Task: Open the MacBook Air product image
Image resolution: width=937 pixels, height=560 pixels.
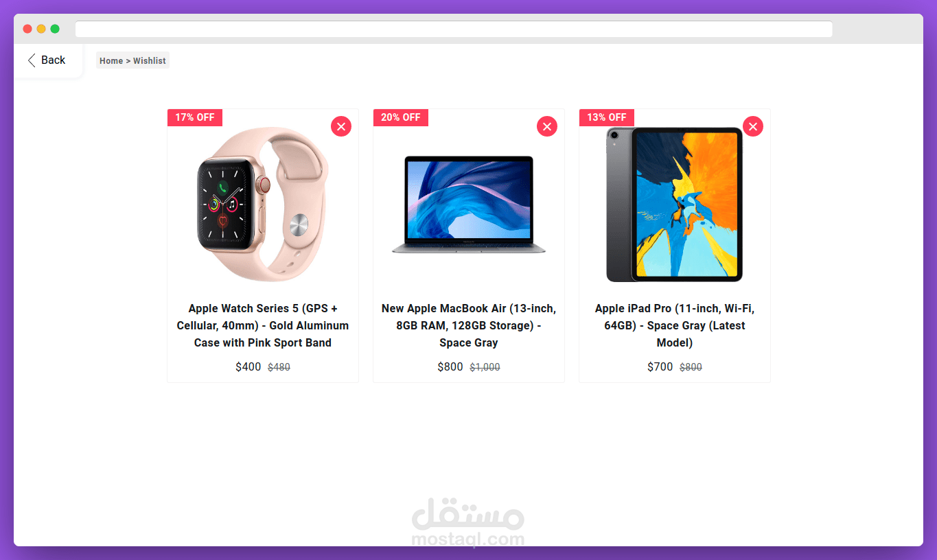Action: [x=469, y=205]
